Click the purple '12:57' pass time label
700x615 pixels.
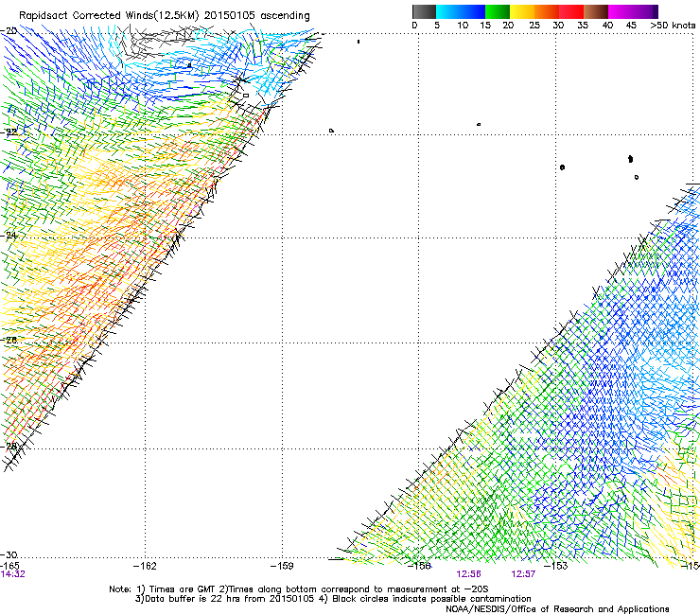pos(523,574)
